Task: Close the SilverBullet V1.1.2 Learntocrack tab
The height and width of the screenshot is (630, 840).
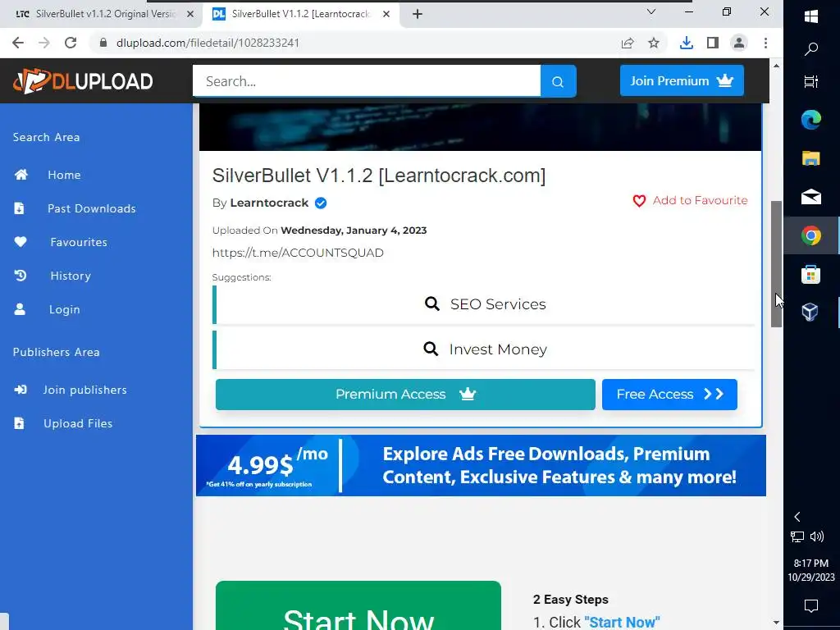Action: tap(386, 14)
